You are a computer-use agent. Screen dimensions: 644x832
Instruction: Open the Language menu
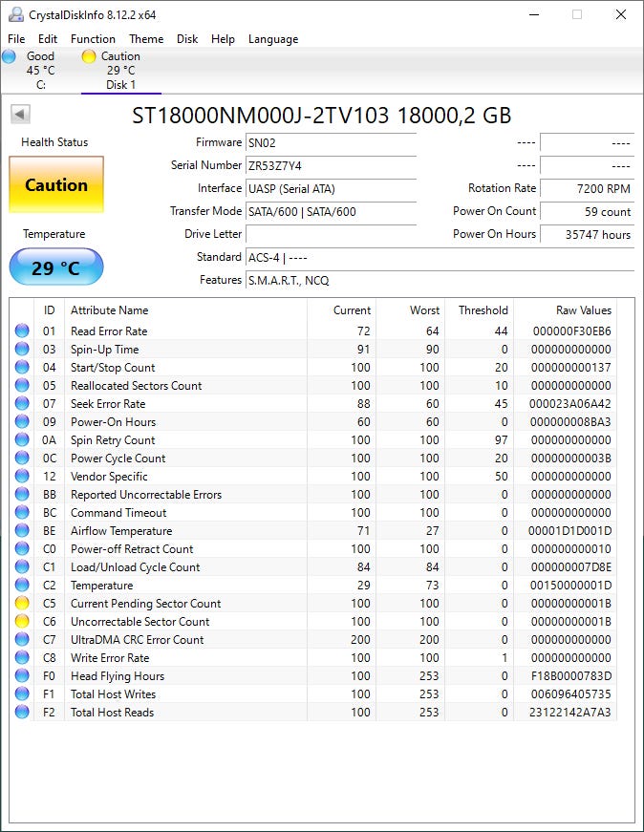(273, 39)
